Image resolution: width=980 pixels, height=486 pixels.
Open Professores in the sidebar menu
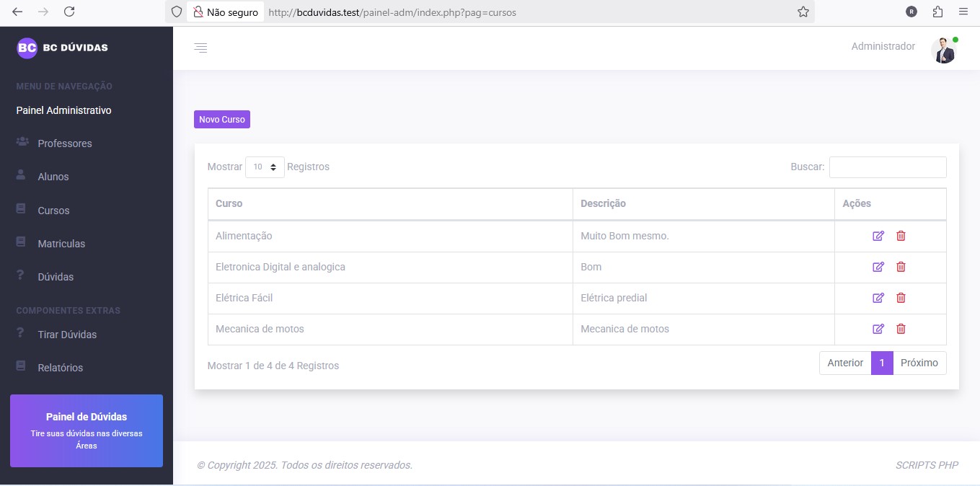[x=65, y=143]
